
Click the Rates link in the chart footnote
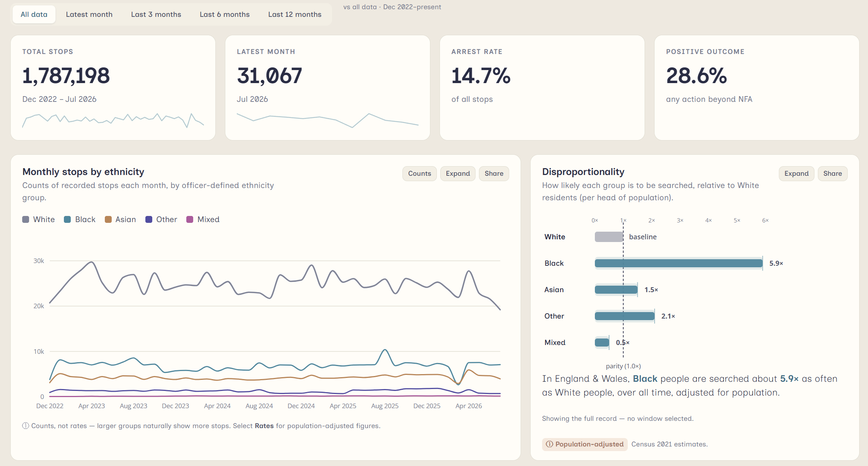[x=264, y=426]
